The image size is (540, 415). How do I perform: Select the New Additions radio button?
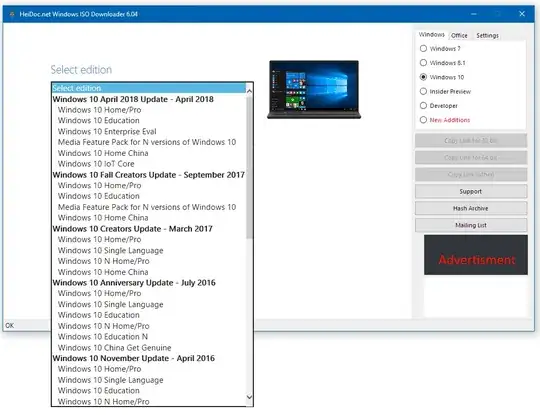[x=423, y=120]
